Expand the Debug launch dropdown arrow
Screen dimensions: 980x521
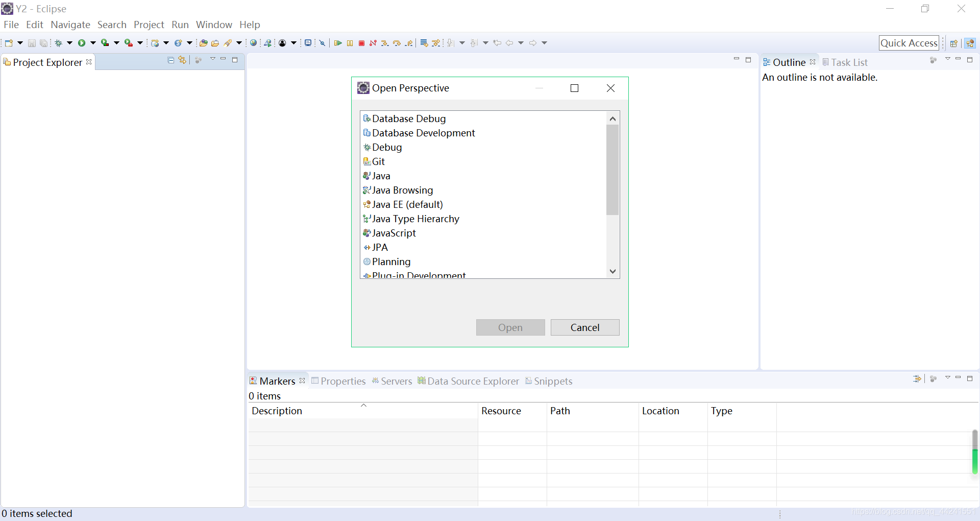[69, 43]
